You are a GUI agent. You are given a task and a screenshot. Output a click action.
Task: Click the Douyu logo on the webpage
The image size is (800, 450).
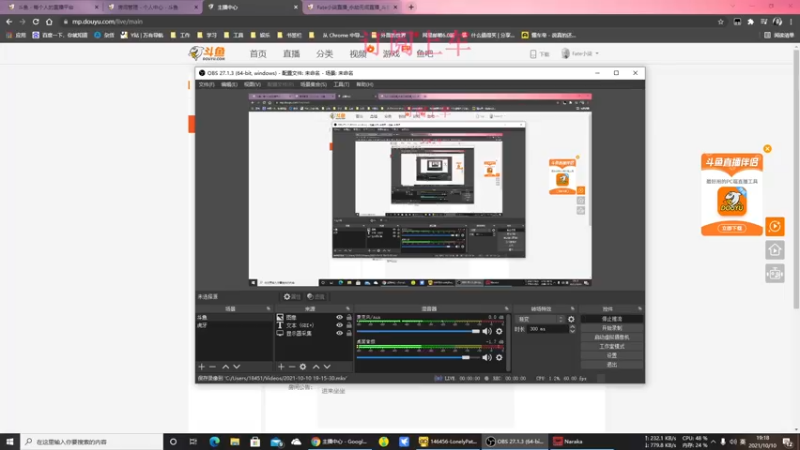click(x=207, y=53)
